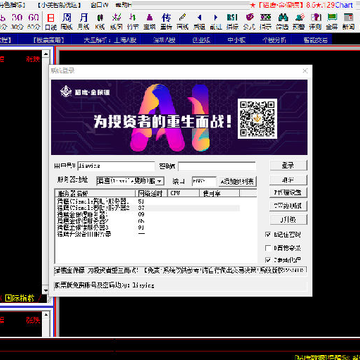Image resolution: width=360 pixels, height=360 pixels.
Task: Click the evaluation toolbar icon beside alerts
Action: click(x=315, y=21)
